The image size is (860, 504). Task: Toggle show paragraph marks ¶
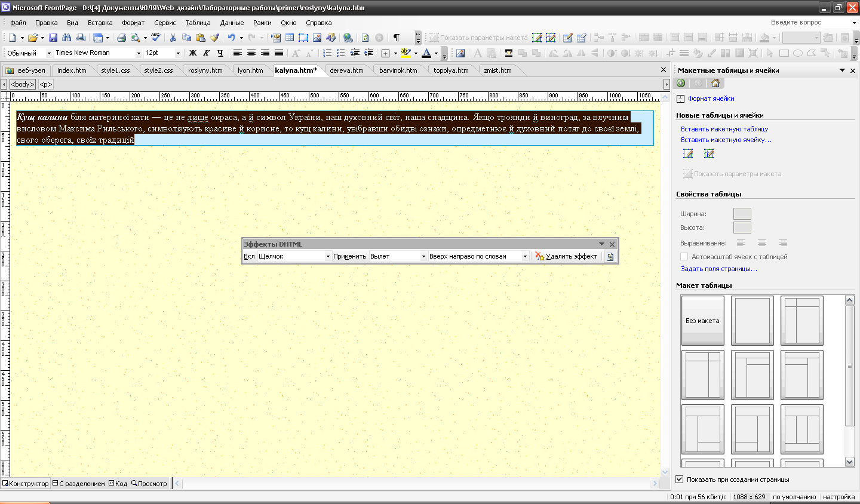(x=396, y=38)
